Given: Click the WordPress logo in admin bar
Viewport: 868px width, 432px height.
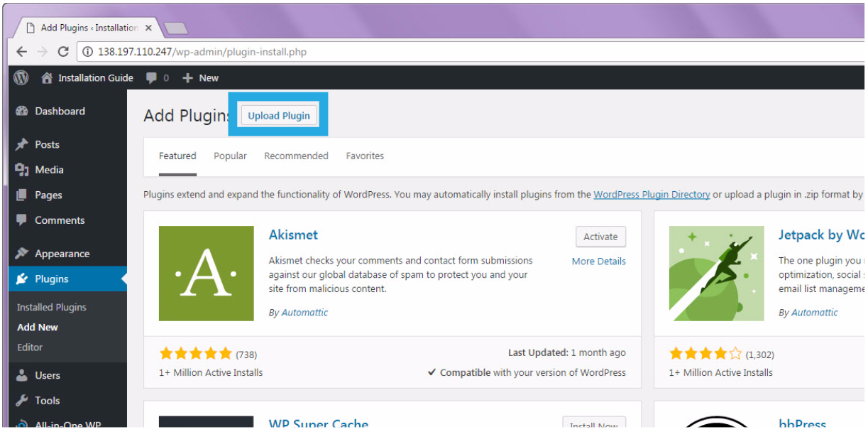Looking at the screenshot, I should click(x=21, y=77).
